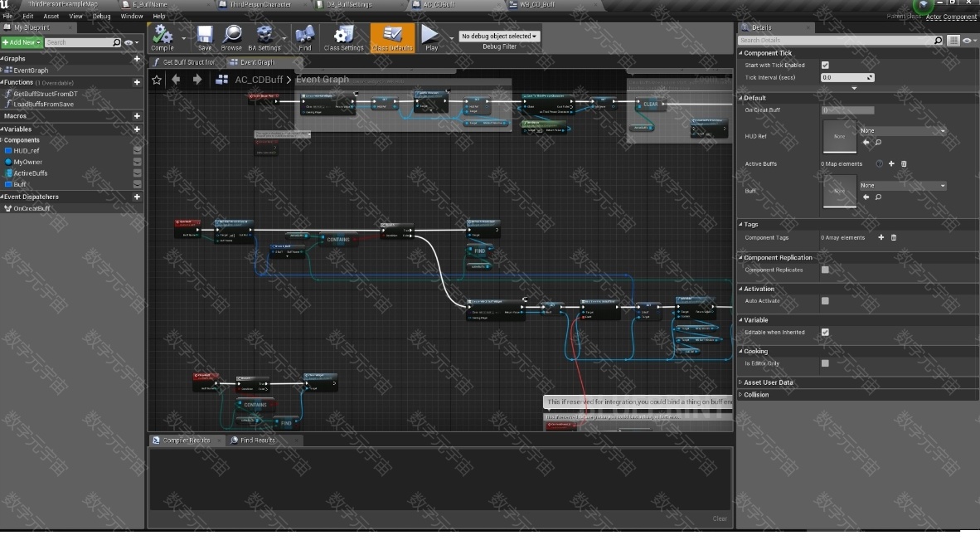The height and width of the screenshot is (550, 980).
Task: Toggle visibility eye for Buff variable
Action: [137, 184]
